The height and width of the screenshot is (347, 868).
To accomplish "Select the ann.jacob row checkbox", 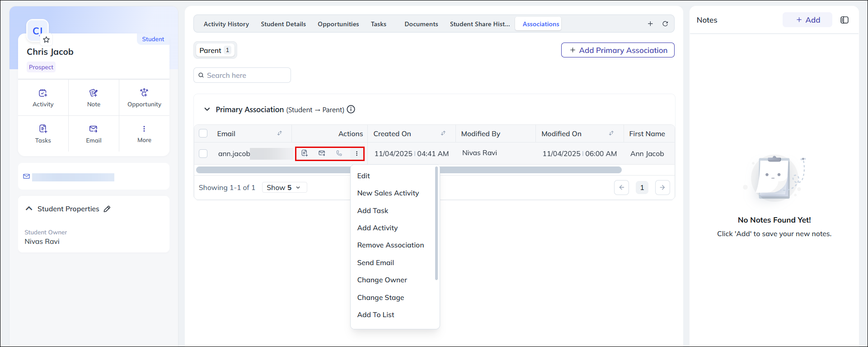I will pyautogui.click(x=203, y=154).
